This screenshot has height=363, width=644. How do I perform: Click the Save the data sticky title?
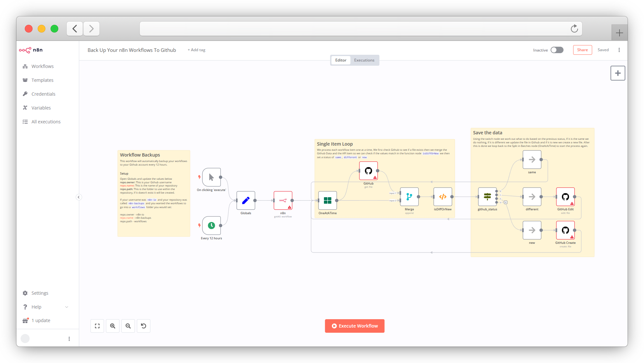click(488, 133)
